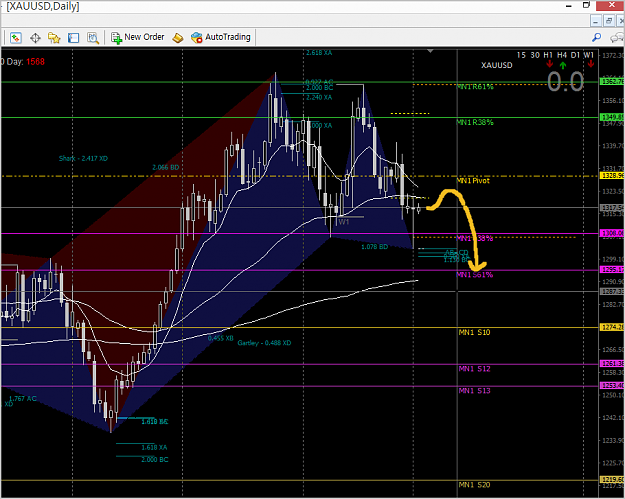Open search with blue magnifier icon
The width and height of the screenshot is (625, 499).
point(596,37)
